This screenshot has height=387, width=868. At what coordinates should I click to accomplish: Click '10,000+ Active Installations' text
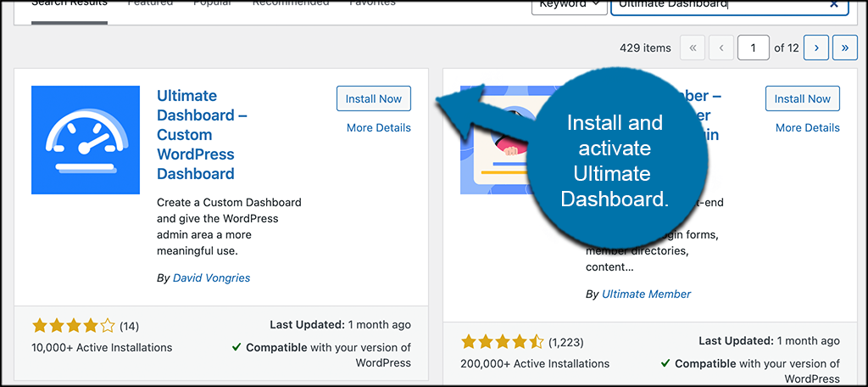pyautogui.click(x=102, y=348)
